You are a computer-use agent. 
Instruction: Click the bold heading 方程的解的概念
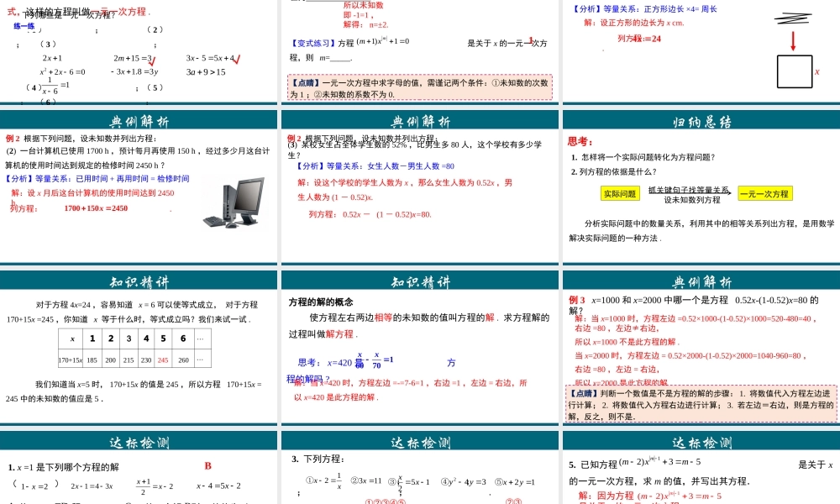click(x=321, y=302)
